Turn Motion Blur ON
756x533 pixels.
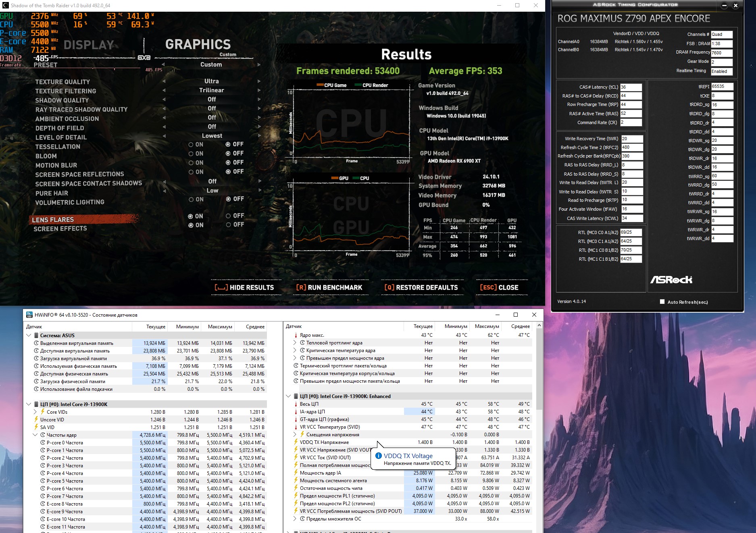(191, 163)
